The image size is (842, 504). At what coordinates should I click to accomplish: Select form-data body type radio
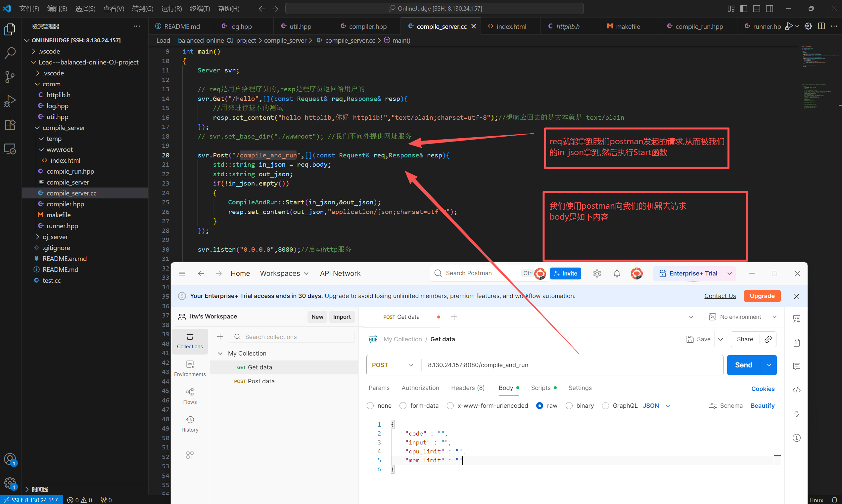(403, 405)
